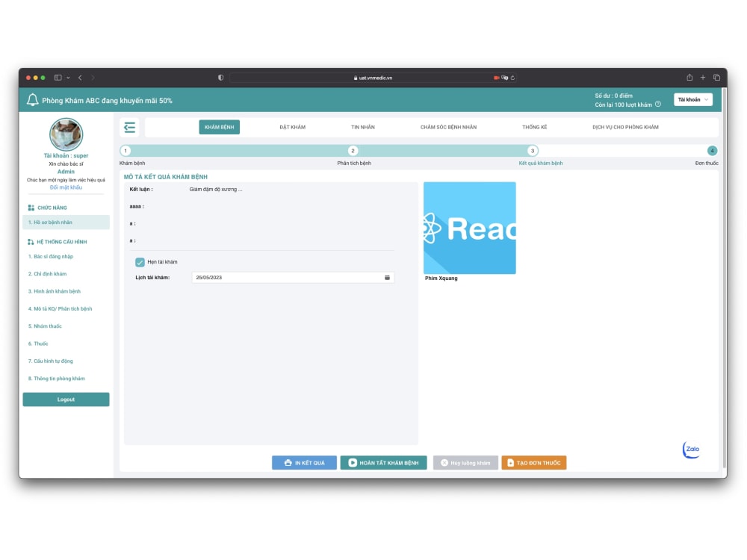Open the ĐẶT KHÁM tab
Image resolution: width=747 pixels, height=560 pixels.
click(293, 127)
